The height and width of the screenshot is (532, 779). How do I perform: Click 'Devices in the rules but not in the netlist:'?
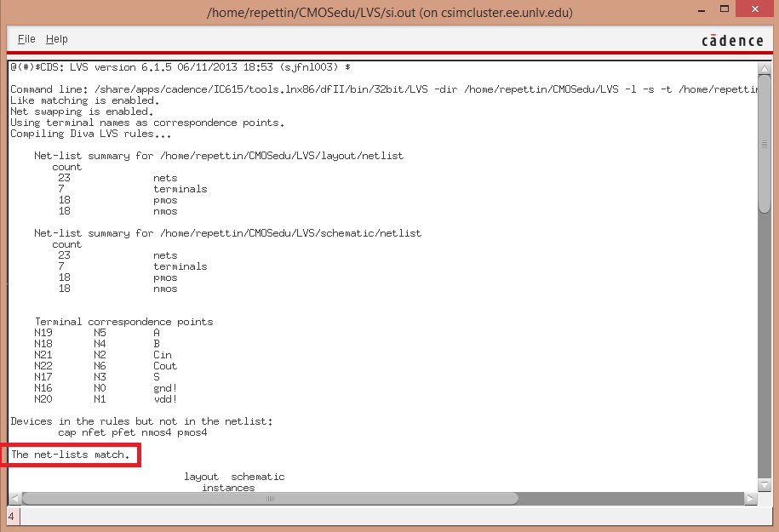point(141,421)
